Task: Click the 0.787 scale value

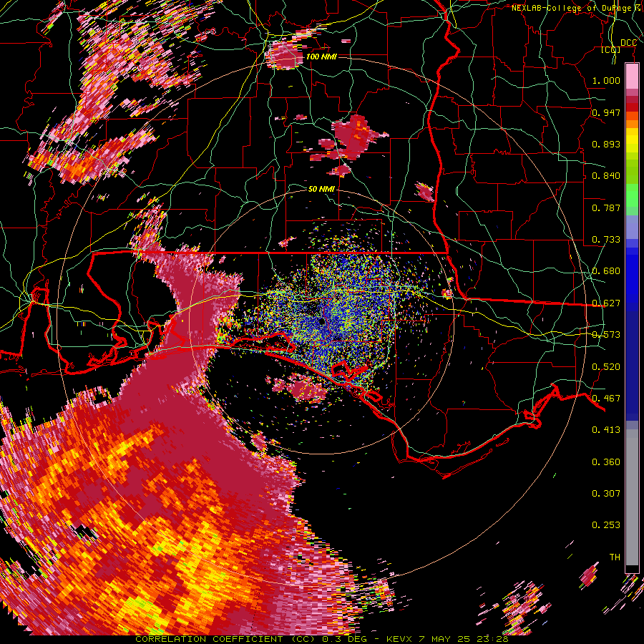Action: coord(606,208)
